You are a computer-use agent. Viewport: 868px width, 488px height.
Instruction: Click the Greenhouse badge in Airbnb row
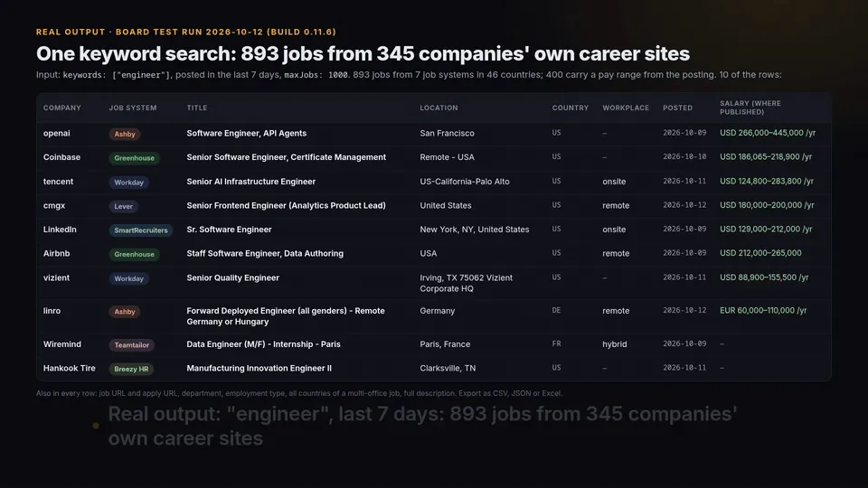[x=134, y=254]
